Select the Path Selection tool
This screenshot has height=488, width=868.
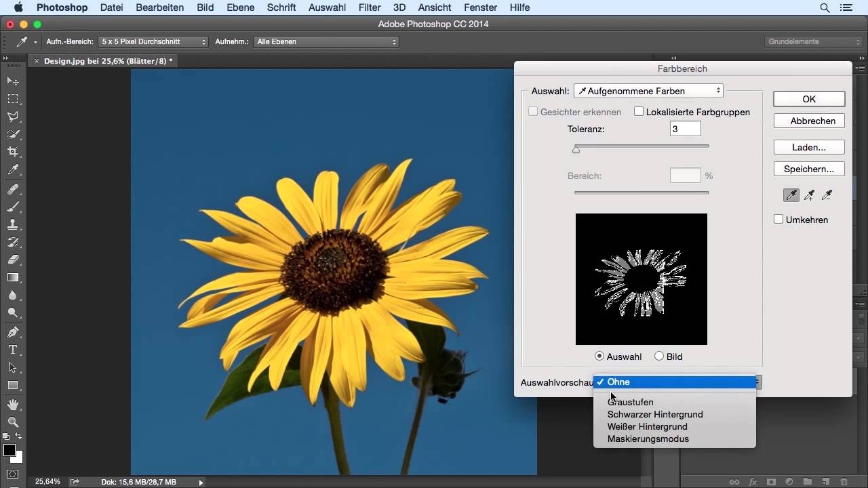pyautogui.click(x=12, y=367)
